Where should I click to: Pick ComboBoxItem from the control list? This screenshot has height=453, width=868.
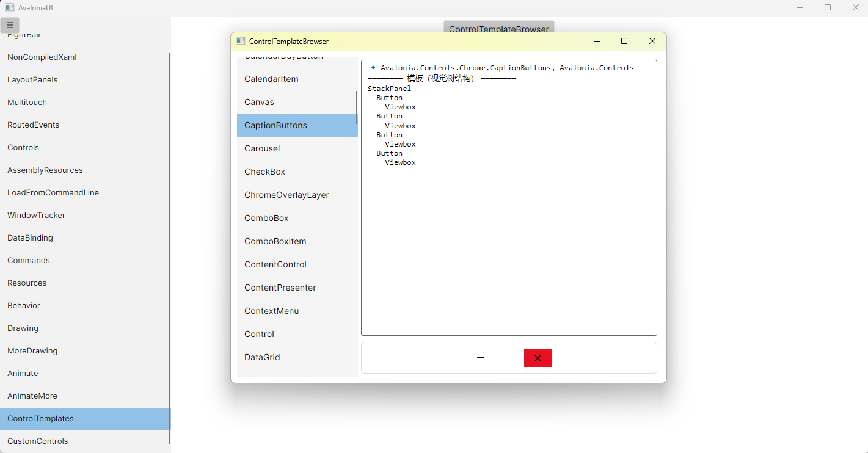(x=297, y=242)
